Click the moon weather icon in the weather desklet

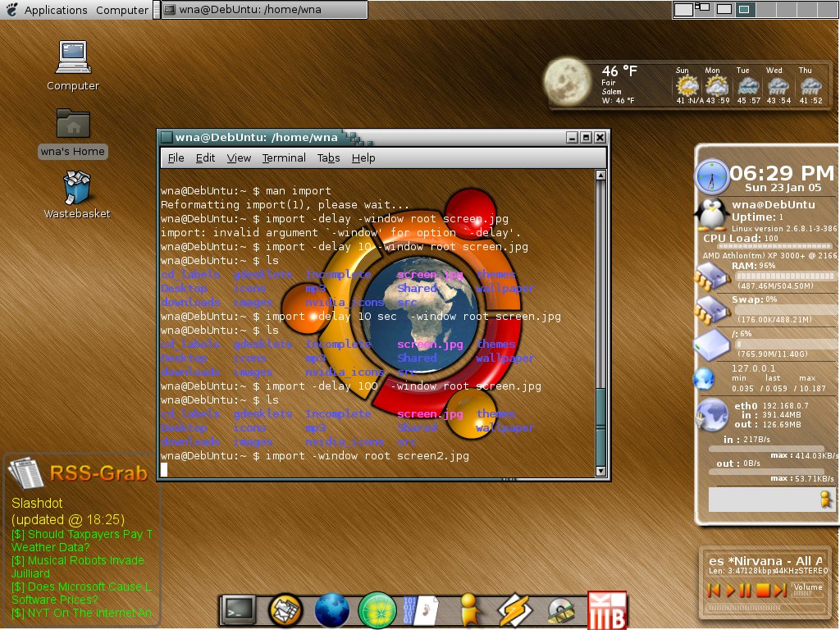[x=568, y=82]
